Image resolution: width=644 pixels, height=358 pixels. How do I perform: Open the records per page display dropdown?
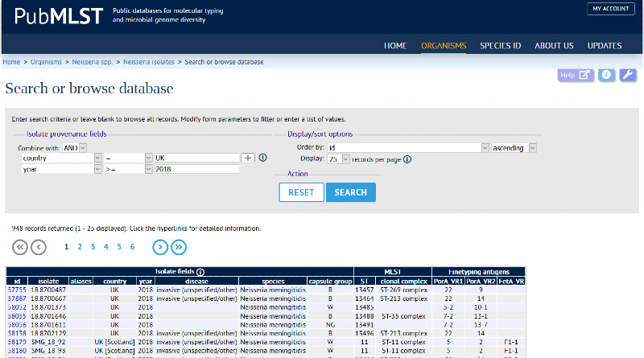(x=338, y=159)
